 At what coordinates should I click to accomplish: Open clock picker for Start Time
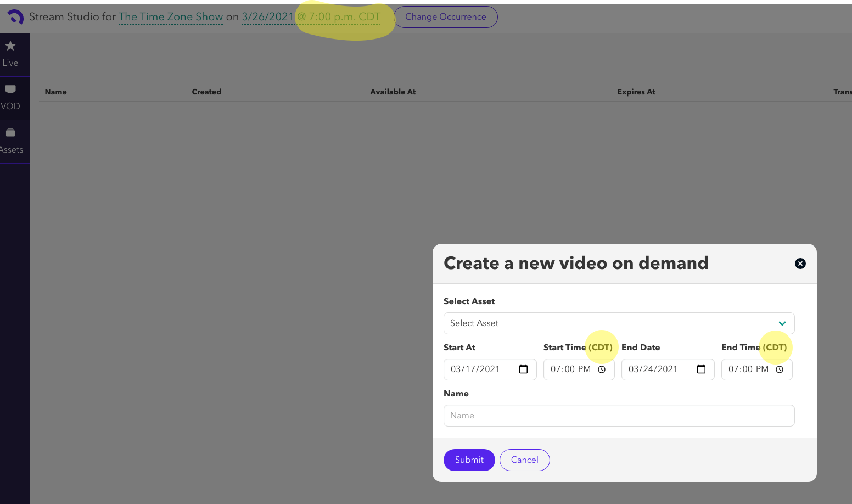(602, 369)
